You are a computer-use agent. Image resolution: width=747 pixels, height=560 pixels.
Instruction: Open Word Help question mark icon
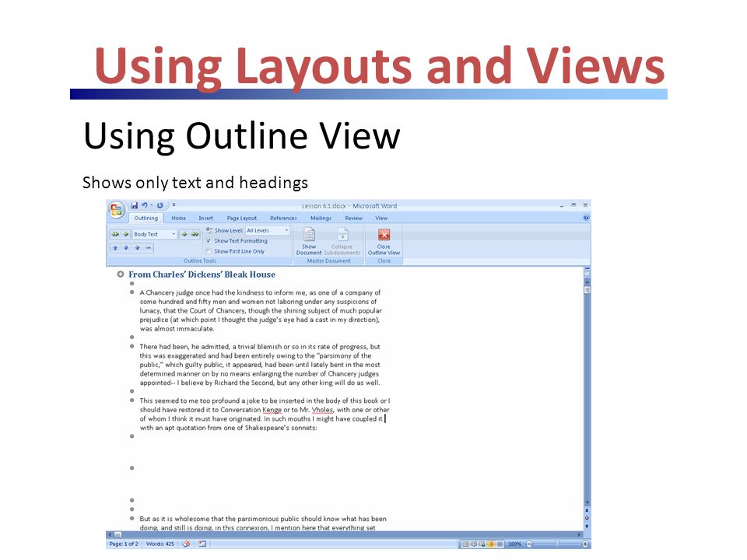(x=586, y=218)
